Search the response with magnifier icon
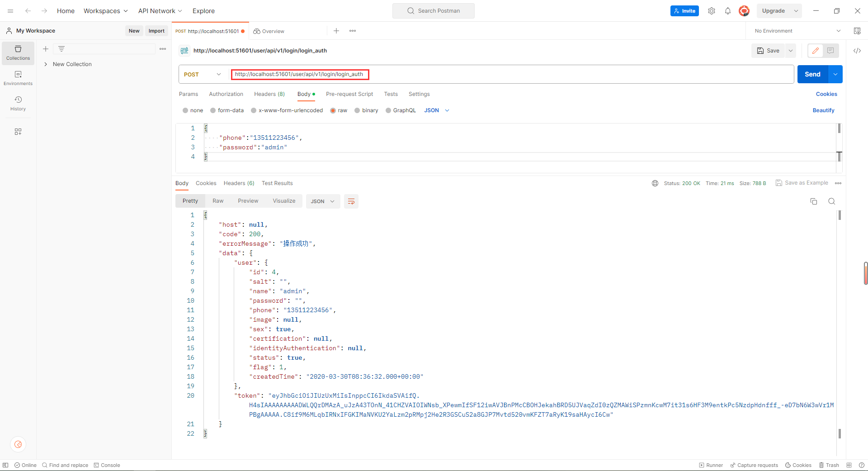Viewport: 868px width, 471px height. click(x=831, y=201)
